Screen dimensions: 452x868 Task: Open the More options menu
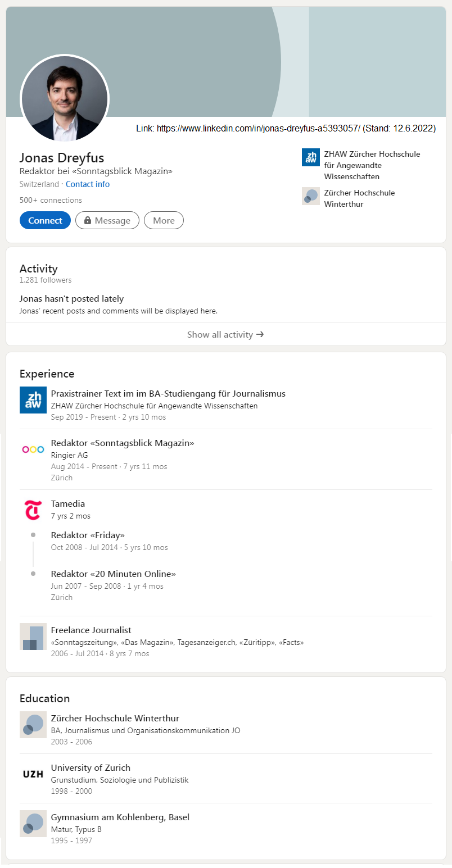pyautogui.click(x=164, y=221)
